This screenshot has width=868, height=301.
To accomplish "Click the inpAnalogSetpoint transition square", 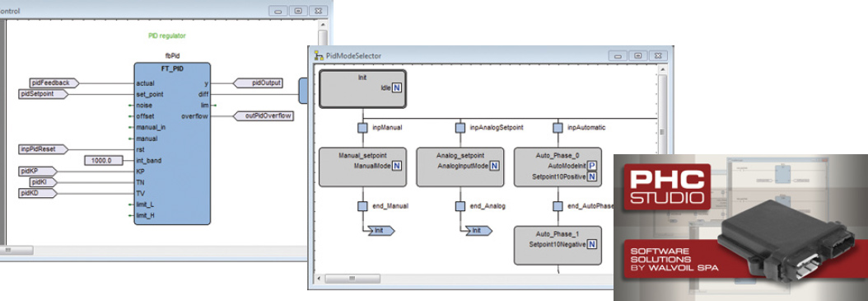I will 460,128.
